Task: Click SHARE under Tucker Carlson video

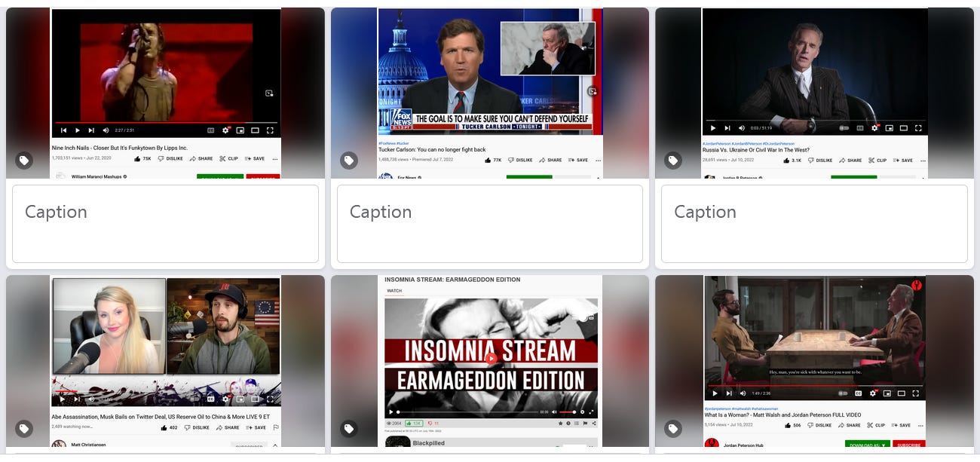Action: 550,160
